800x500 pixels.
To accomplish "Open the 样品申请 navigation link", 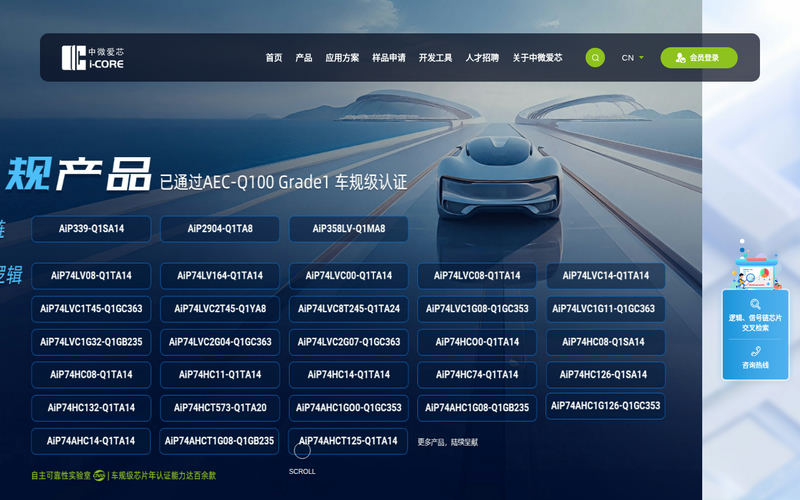I will [389, 58].
